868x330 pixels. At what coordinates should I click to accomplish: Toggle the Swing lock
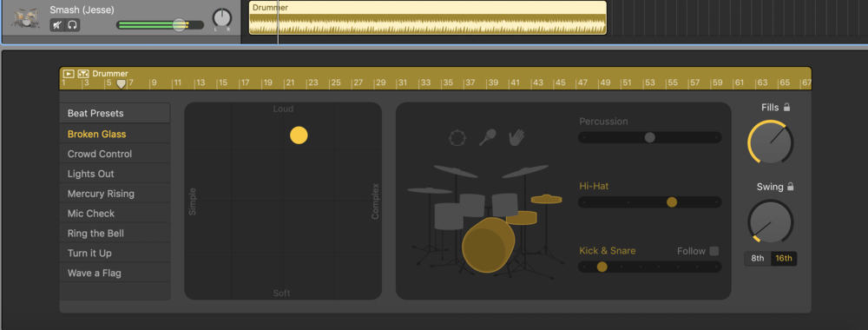point(790,187)
